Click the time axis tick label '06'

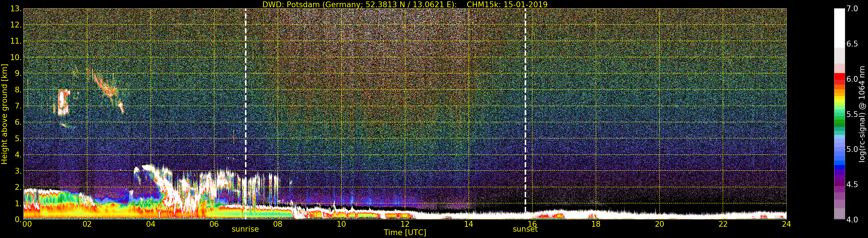click(x=214, y=224)
